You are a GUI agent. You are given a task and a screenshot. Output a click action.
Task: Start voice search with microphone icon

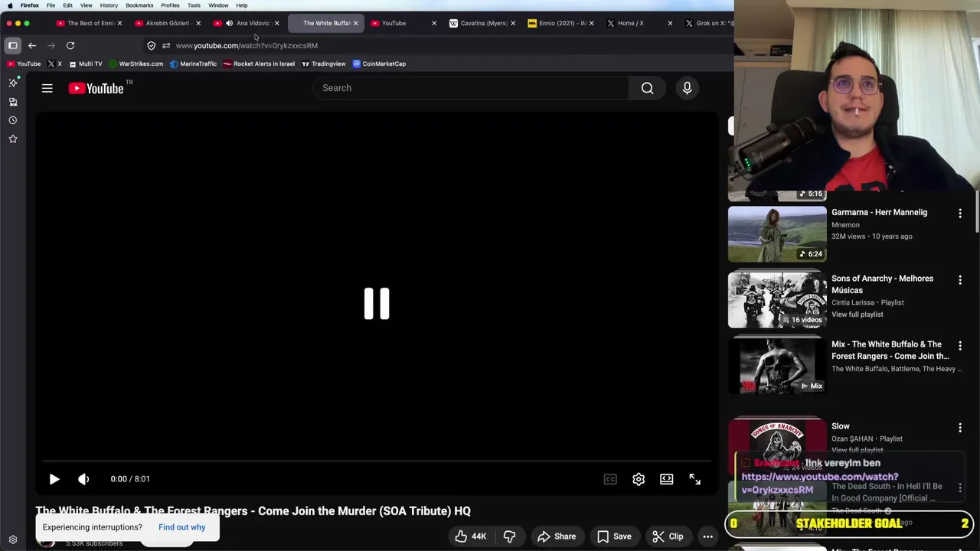pyautogui.click(x=687, y=88)
